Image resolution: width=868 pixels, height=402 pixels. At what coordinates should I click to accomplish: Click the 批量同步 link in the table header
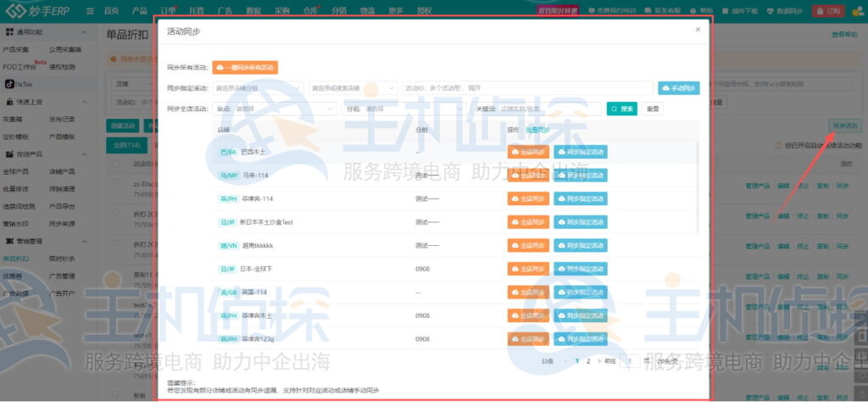pos(537,130)
